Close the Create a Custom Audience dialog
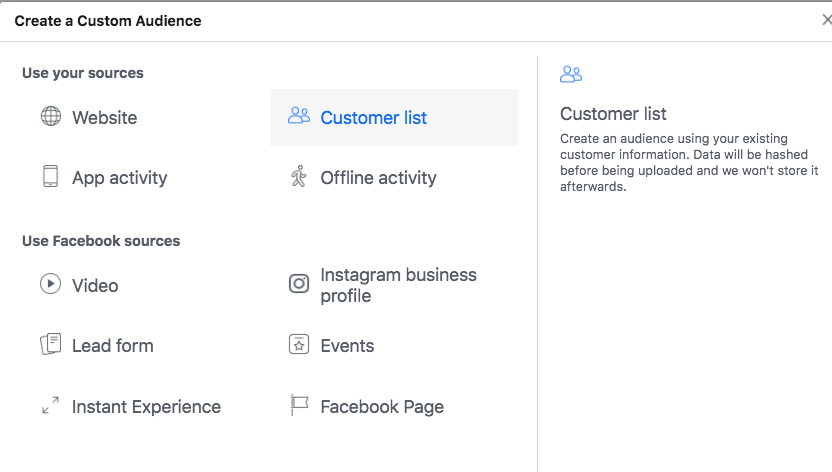This screenshot has height=472, width=832. (826, 20)
